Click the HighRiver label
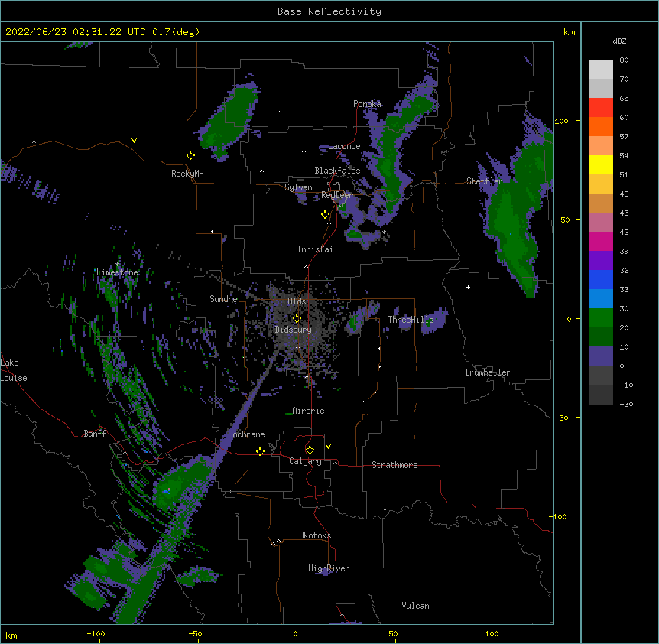The width and height of the screenshot is (659, 644). (x=329, y=568)
